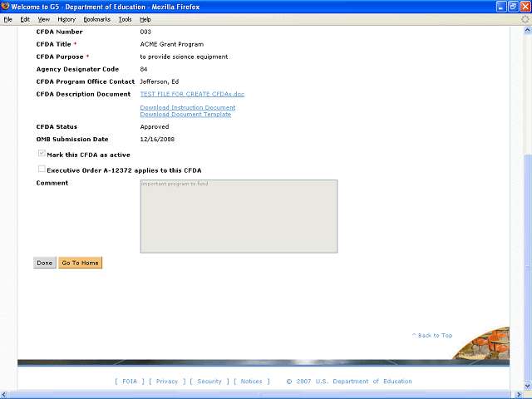Open the Notices footer link
Viewport: 532px width, 399px height.
(x=251, y=382)
